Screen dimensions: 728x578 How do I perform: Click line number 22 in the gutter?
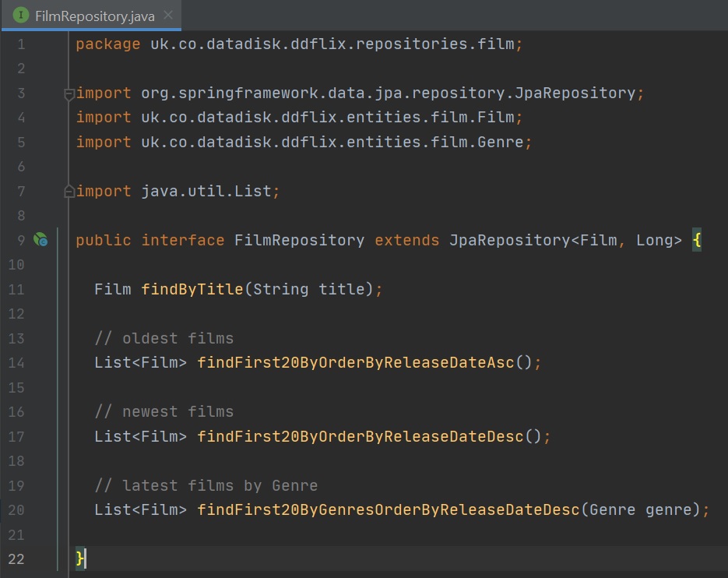click(18, 559)
